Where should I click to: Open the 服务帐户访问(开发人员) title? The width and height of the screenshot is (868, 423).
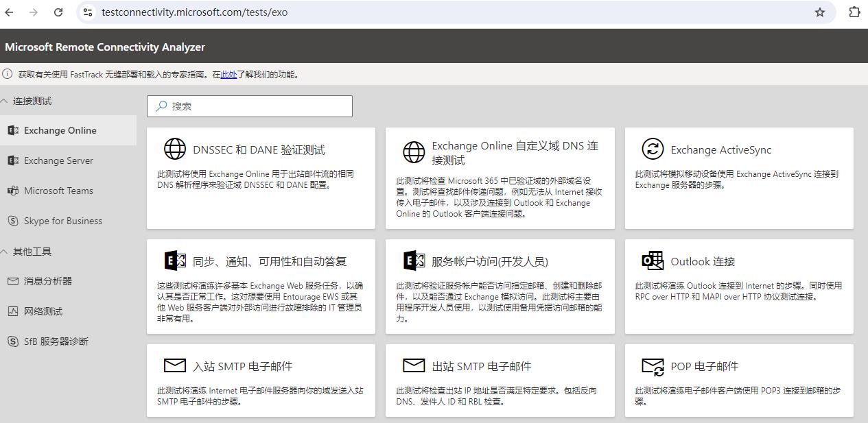(490, 261)
